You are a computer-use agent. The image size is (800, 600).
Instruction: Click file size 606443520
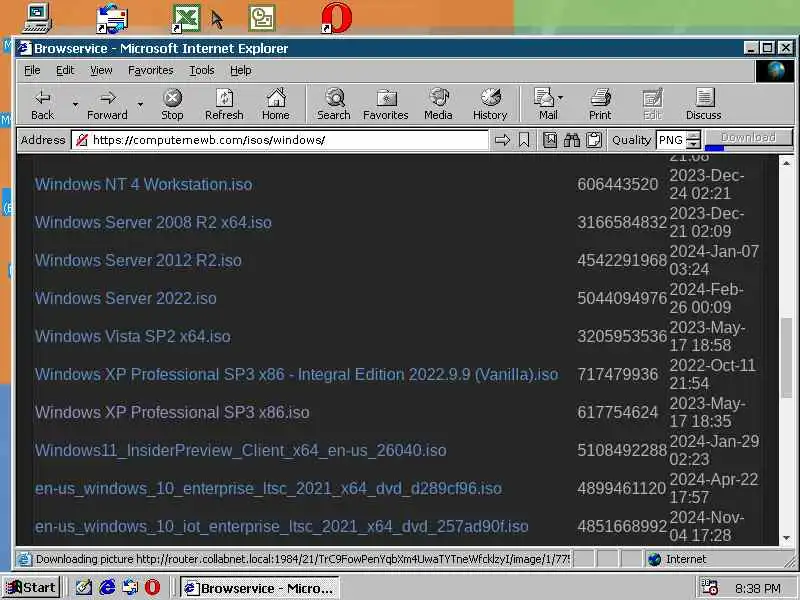click(x=617, y=184)
